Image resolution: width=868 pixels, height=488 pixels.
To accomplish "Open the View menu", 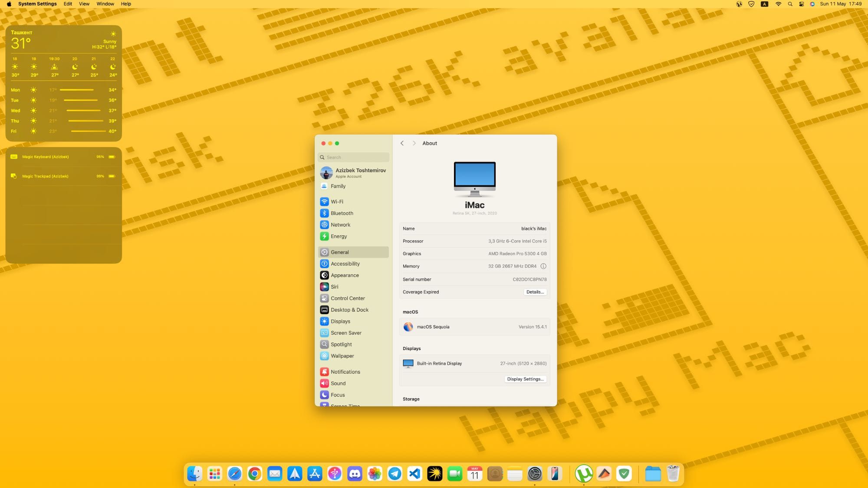I will 84,4.
